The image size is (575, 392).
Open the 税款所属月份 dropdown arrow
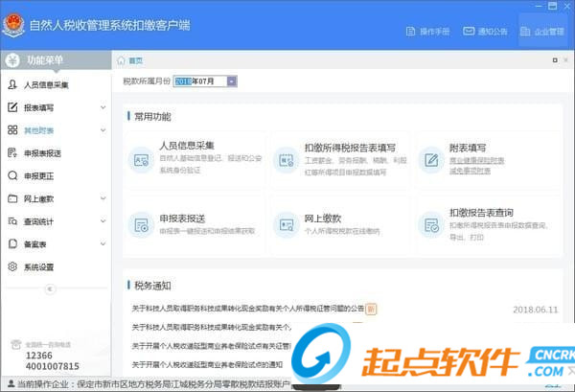tap(232, 81)
